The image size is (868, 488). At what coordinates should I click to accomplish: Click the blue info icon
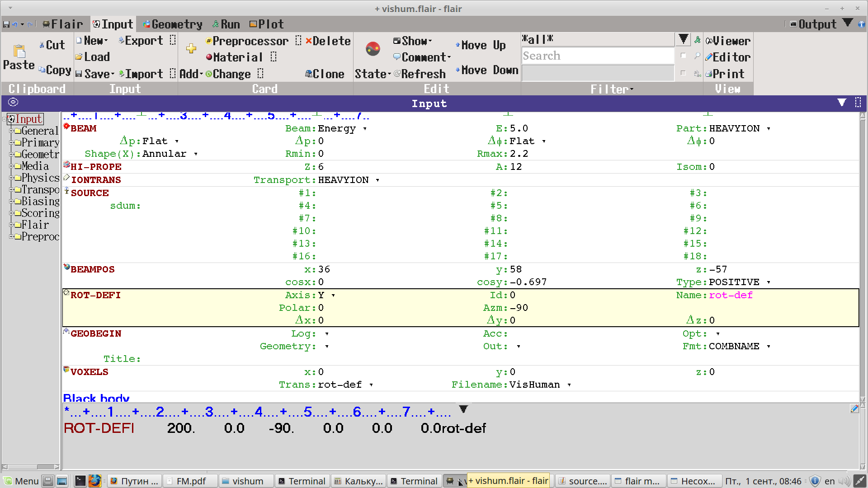click(x=862, y=24)
